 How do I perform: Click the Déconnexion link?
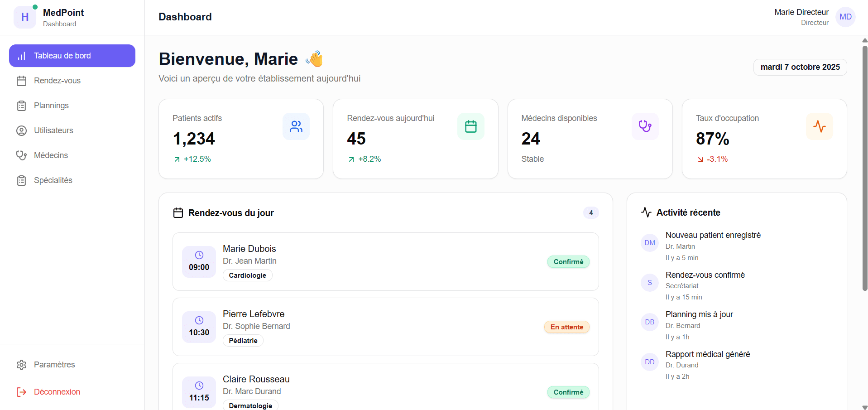57,392
